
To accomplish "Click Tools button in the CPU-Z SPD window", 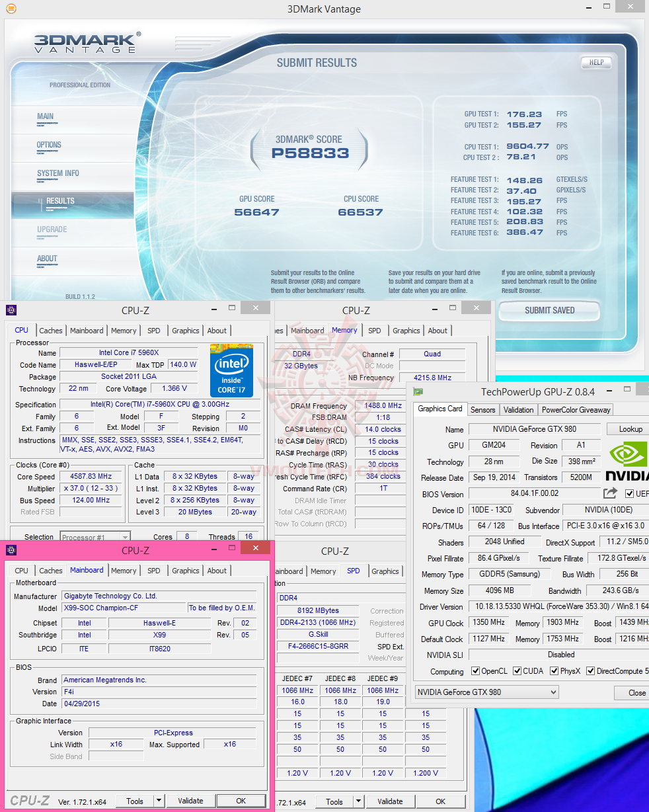I will coord(334,801).
